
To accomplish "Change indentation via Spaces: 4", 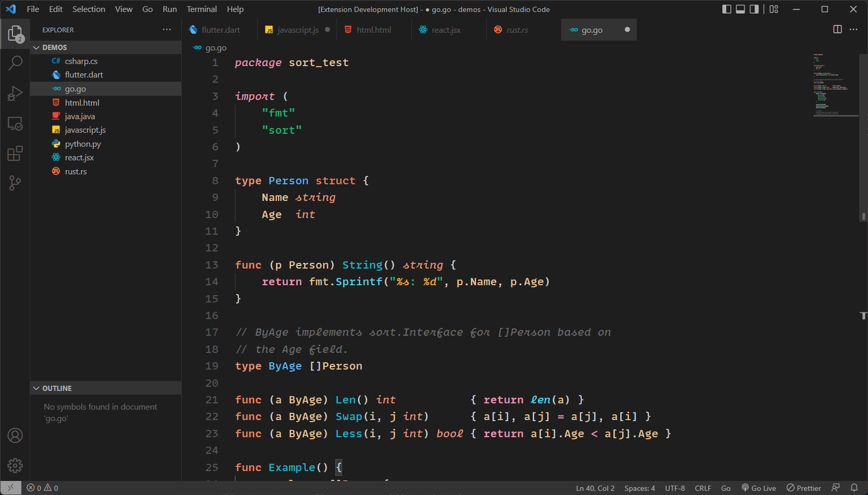I will tap(639, 488).
